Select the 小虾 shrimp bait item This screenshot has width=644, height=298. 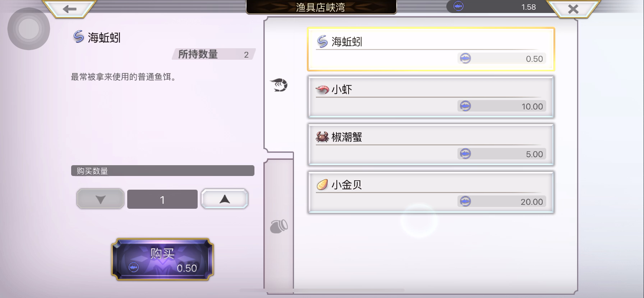(431, 97)
